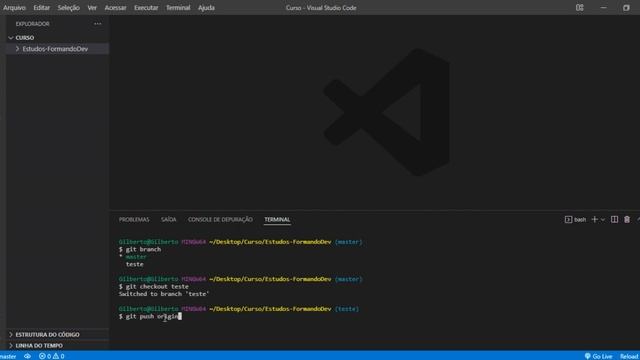This screenshot has height=360, width=640.
Task: Click the EXPLORADOR panel title
Action: [32, 24]
